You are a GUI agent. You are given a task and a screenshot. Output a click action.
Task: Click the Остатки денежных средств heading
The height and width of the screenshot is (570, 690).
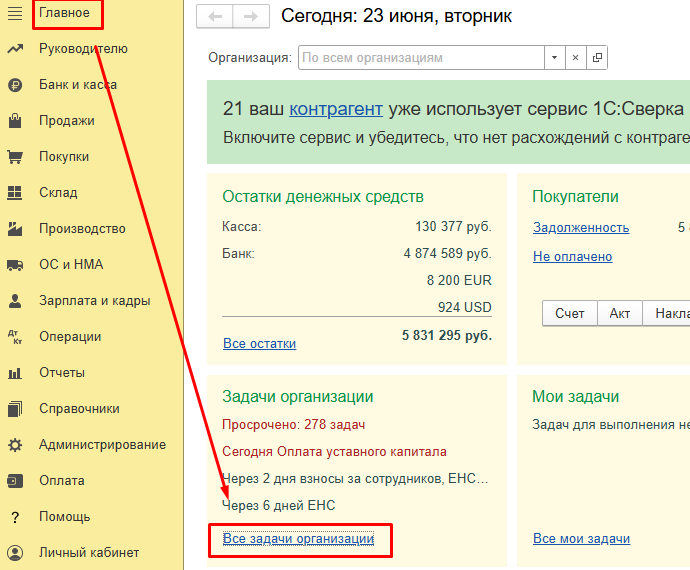[x=323, y=197]
